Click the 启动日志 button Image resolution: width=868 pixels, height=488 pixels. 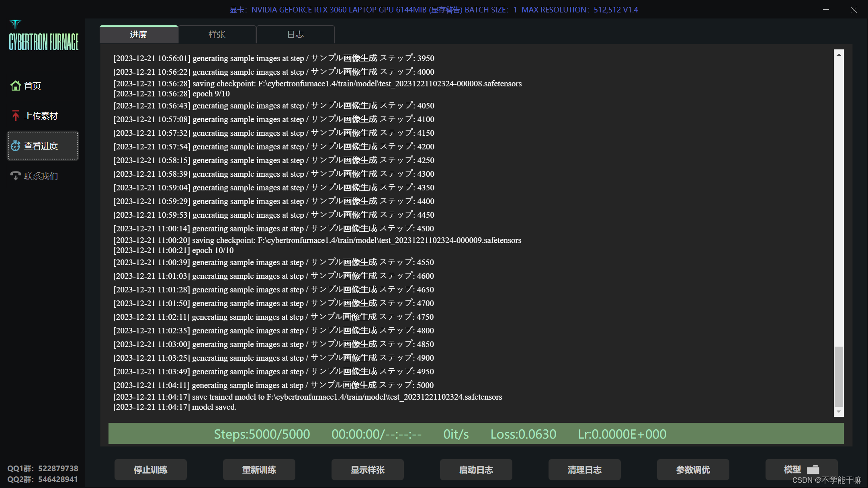pos(476,470)
